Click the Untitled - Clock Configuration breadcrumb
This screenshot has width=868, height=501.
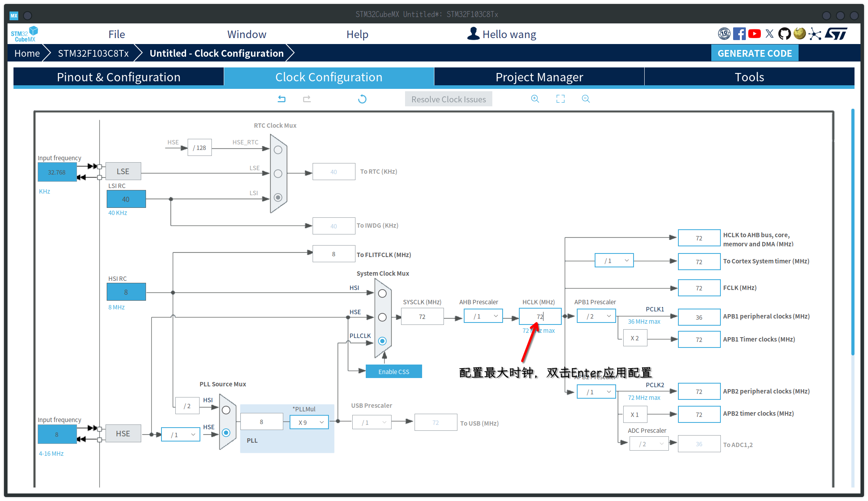tap(217, 53)
